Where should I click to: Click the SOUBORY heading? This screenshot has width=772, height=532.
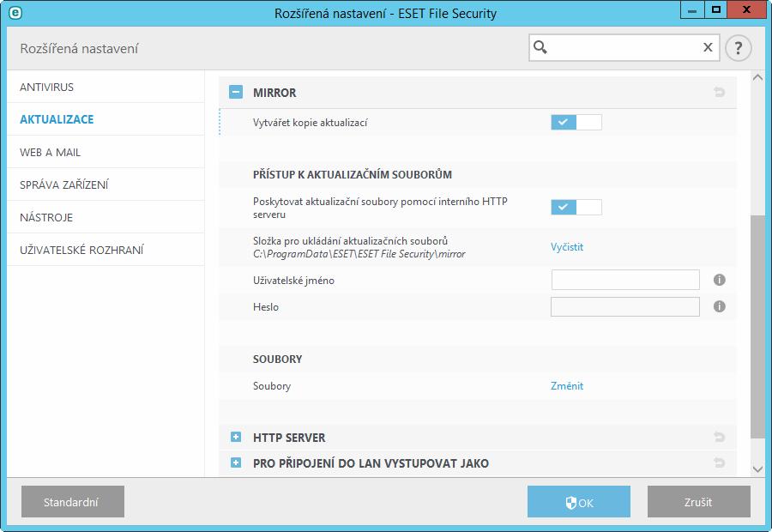coord(277,359)
